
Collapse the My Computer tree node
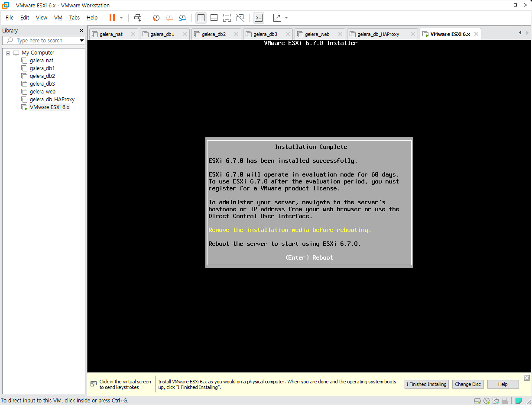pyautogui.click(x=8, y=53)
